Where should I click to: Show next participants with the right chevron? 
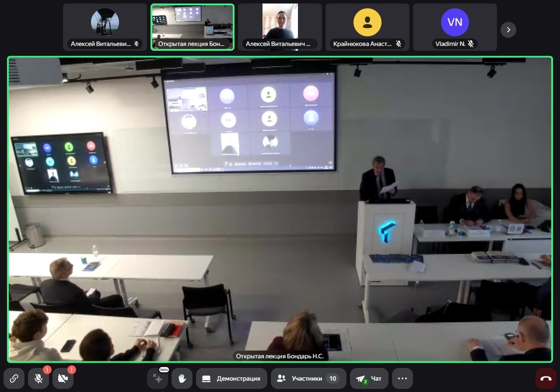(508, 30)
